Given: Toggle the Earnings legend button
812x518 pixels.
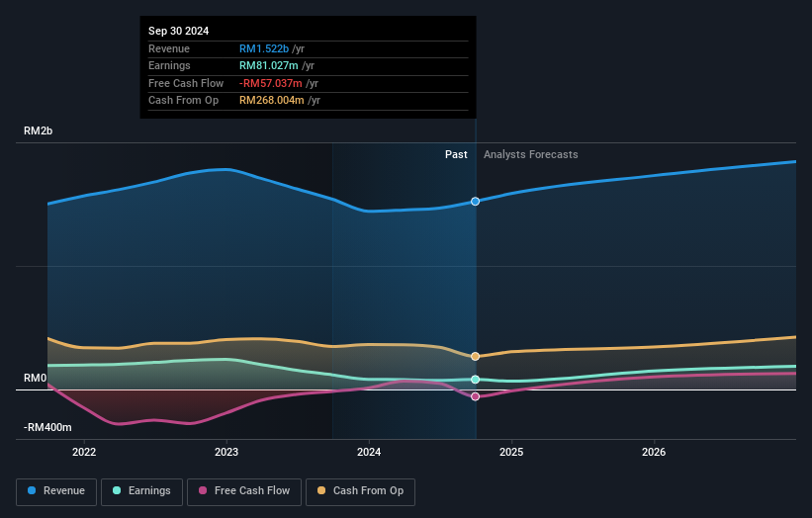Looking at the screenshot, I should click(141, 491).
